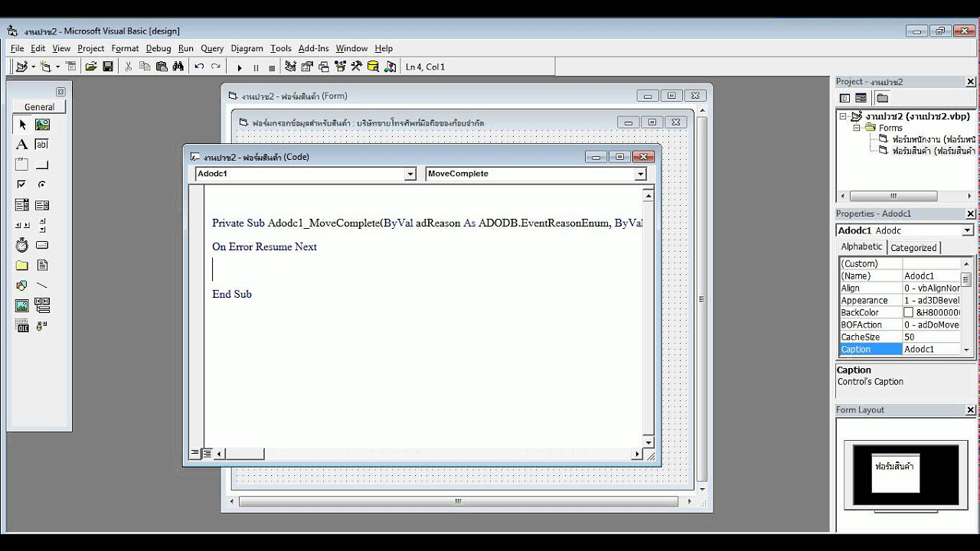
Task: Select the CacheSize property value 50
Action: tap(931, 337)
